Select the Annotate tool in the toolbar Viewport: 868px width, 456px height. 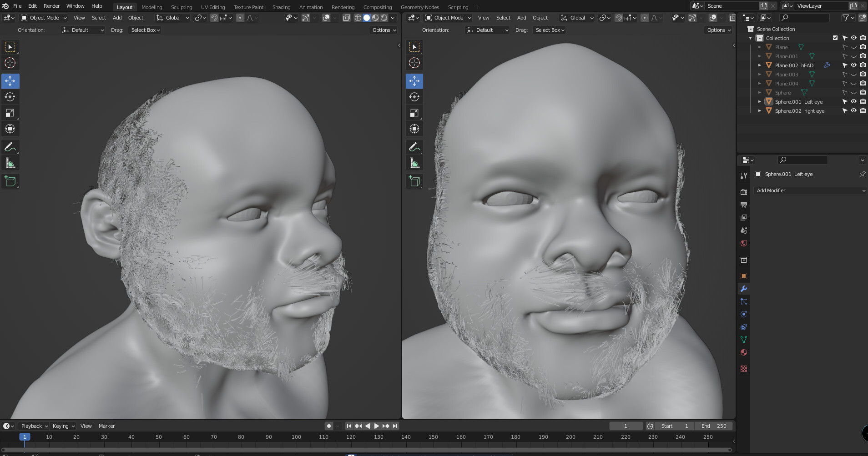click(10, 146)
